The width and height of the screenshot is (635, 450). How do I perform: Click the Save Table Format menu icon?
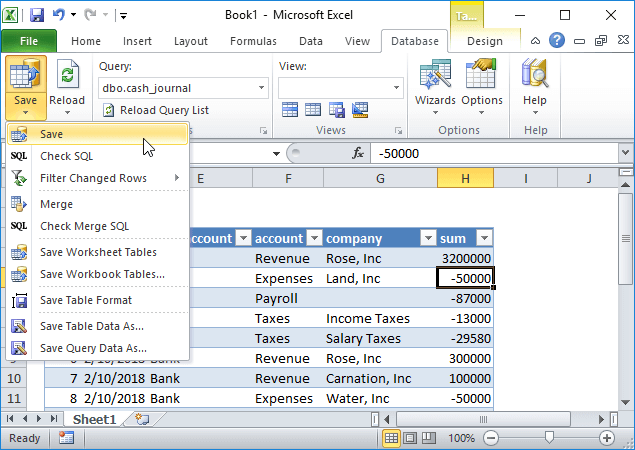point(19,300)
